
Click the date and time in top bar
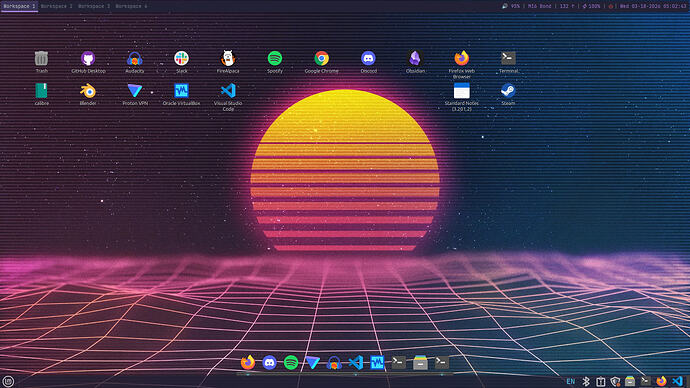[x=653, y=6]
